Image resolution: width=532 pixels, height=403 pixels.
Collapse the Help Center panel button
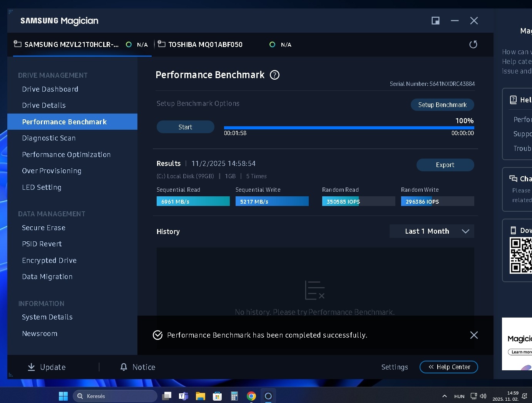pos(449,367)
